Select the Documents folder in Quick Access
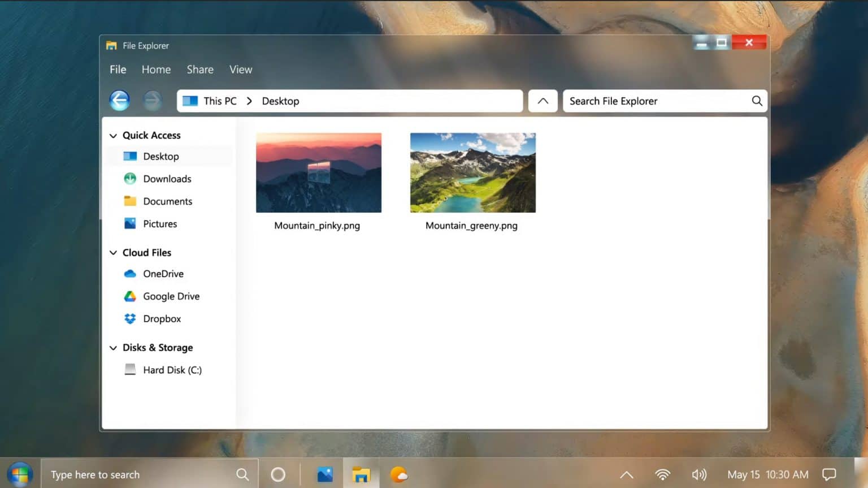Image resolution: width=868 pixels, height=488 pixels. [x=167, y=201]
